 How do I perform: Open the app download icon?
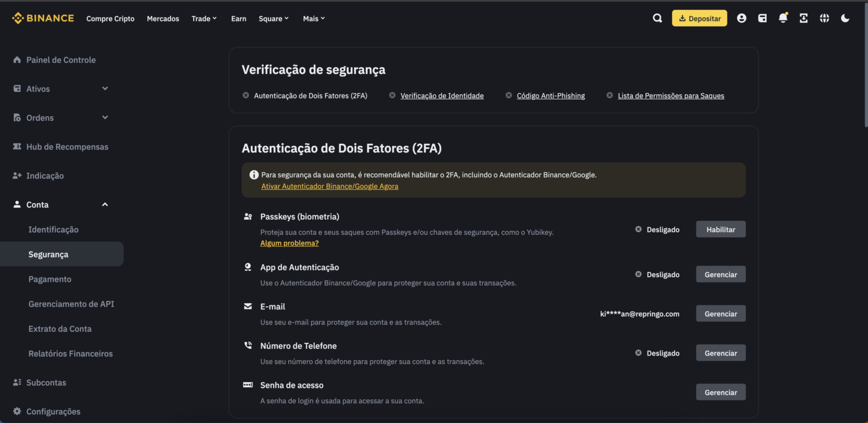[804, 18]
